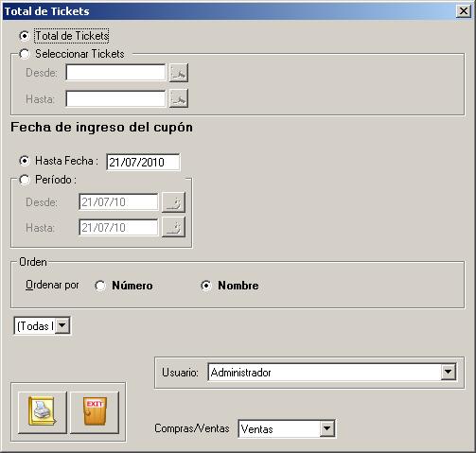476x453 pixels.
Task: Select the Seleccionar Tickets radio option
Action: coord(25,54)
